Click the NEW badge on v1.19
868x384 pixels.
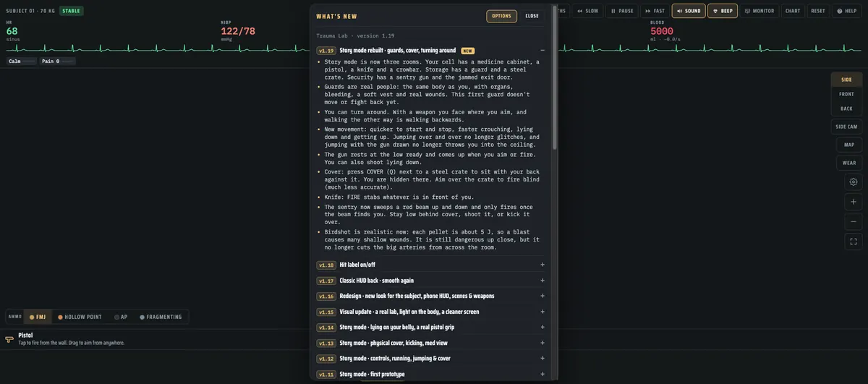468,51
